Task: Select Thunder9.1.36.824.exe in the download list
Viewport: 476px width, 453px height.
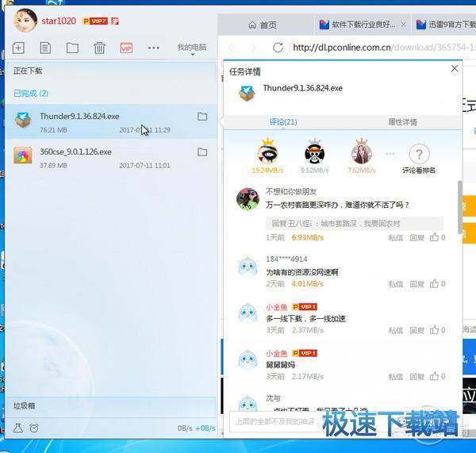Action: coord(111,122)
